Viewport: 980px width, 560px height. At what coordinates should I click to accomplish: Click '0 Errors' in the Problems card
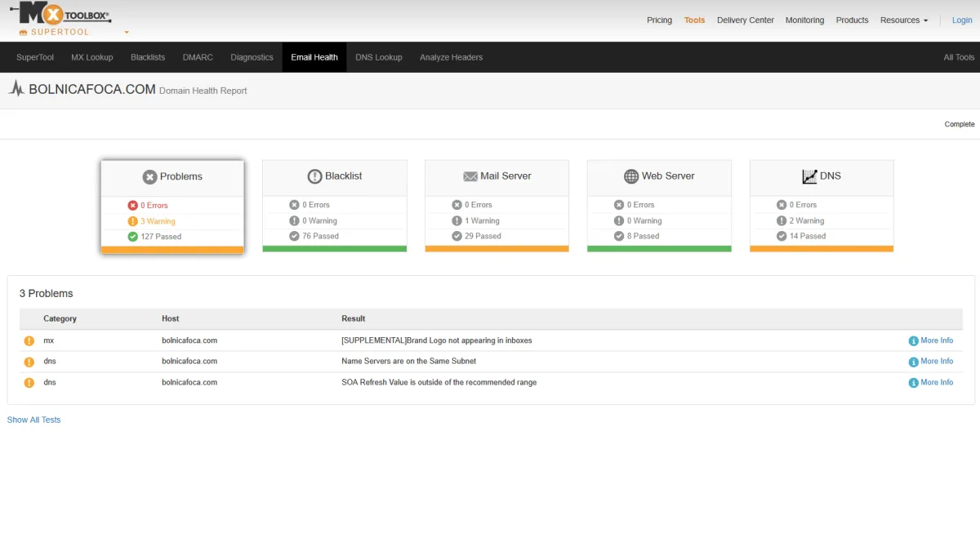pos(154,206)
